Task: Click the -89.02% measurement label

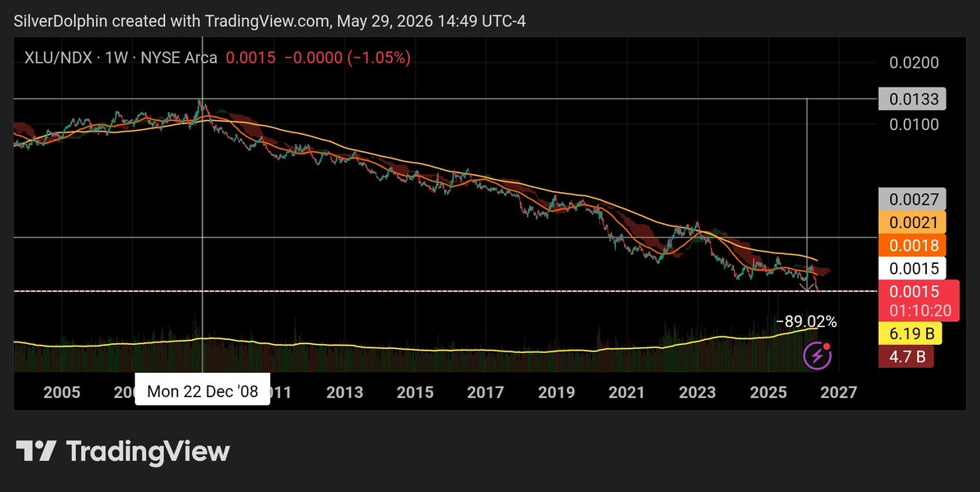Action: [x=806, y=322]
